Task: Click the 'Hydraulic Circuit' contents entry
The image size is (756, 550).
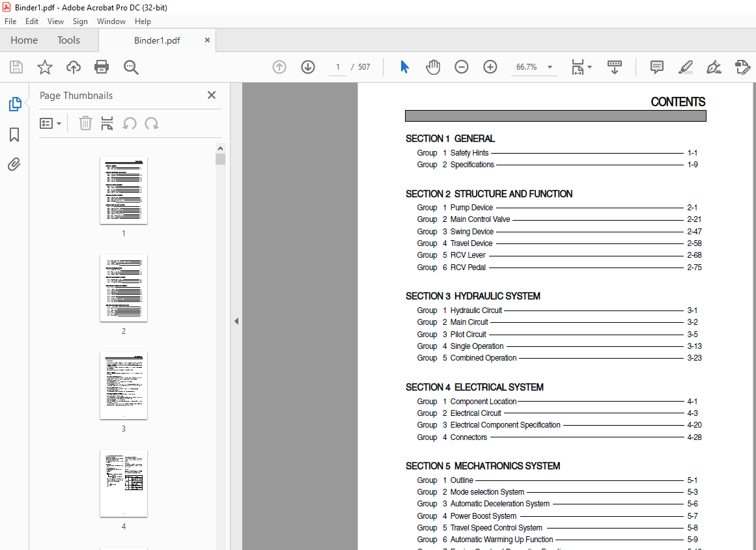Action: [476, 310]
